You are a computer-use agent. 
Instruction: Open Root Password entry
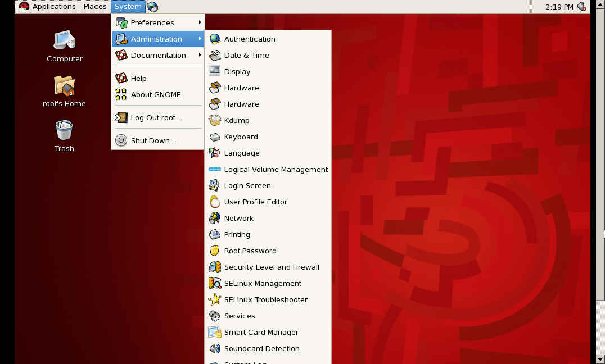click(268, 251)
